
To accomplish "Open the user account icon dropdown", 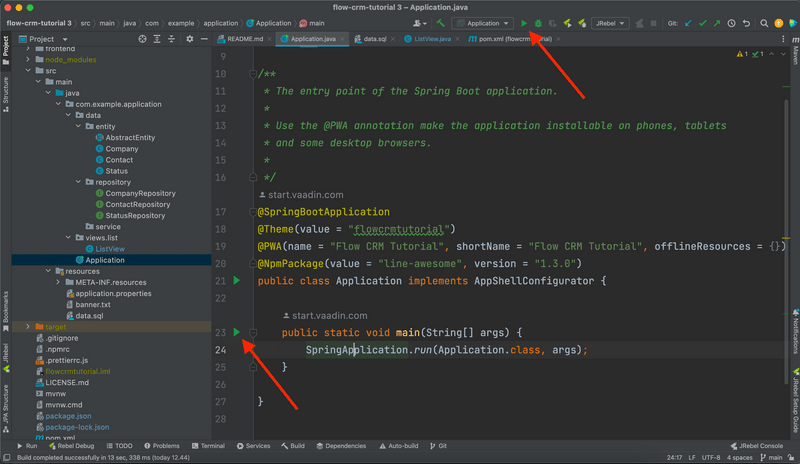I will click(x=419, y=23).
